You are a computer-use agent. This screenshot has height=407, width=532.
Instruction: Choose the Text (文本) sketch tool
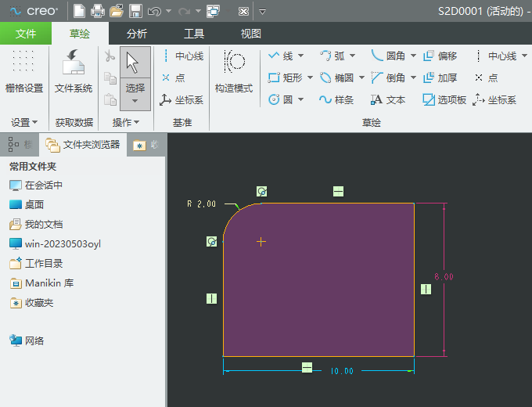(x=387, y=99)
